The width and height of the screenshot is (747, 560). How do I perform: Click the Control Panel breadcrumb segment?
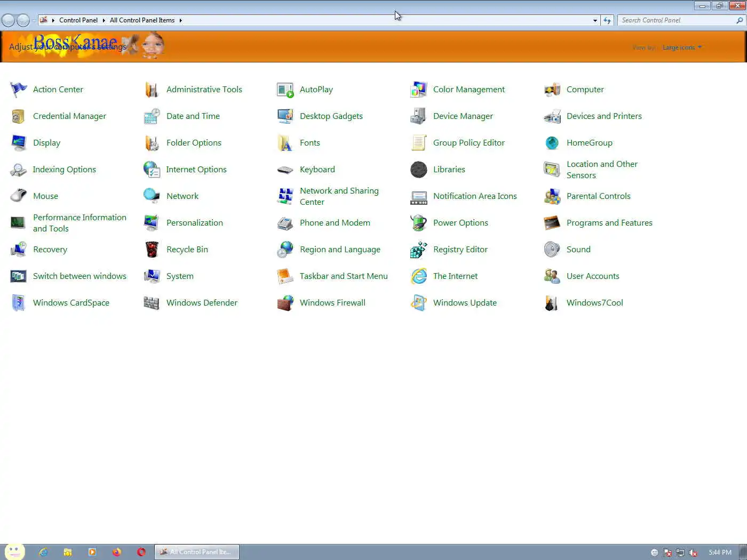click(x=78, y=20)
